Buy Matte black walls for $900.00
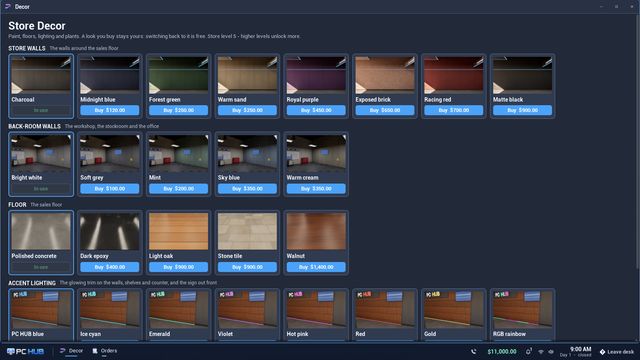 522,110
